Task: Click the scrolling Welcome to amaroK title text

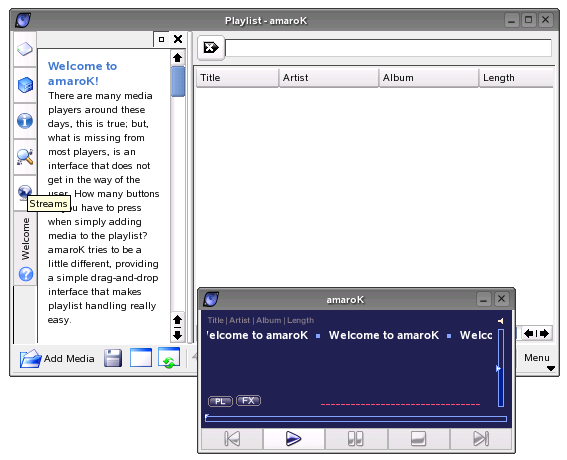Action: (349, 335)
